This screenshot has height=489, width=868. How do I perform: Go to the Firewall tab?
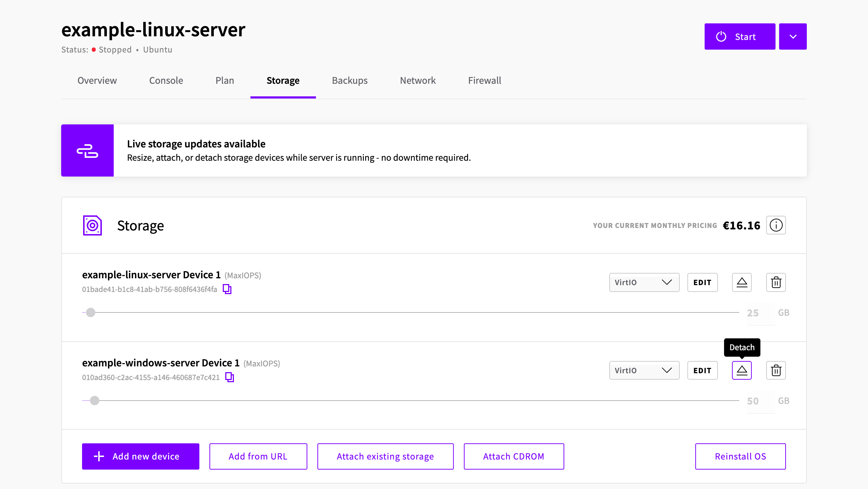coord(484,81)
